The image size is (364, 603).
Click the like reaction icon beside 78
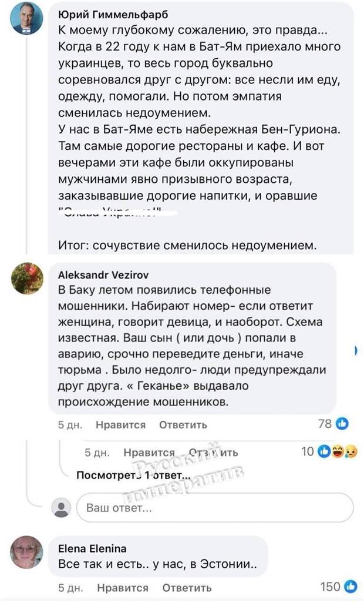point(343,424)
